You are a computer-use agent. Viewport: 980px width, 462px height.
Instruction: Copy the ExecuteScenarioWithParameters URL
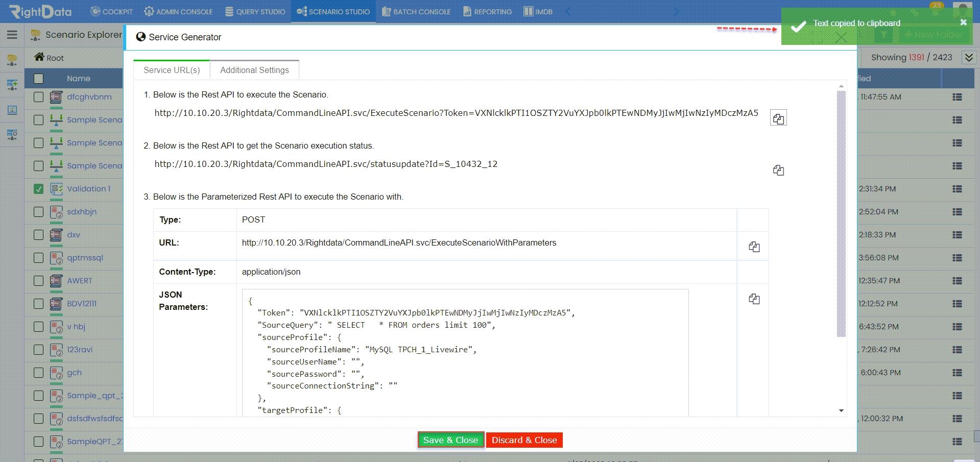tap(754, 247)
